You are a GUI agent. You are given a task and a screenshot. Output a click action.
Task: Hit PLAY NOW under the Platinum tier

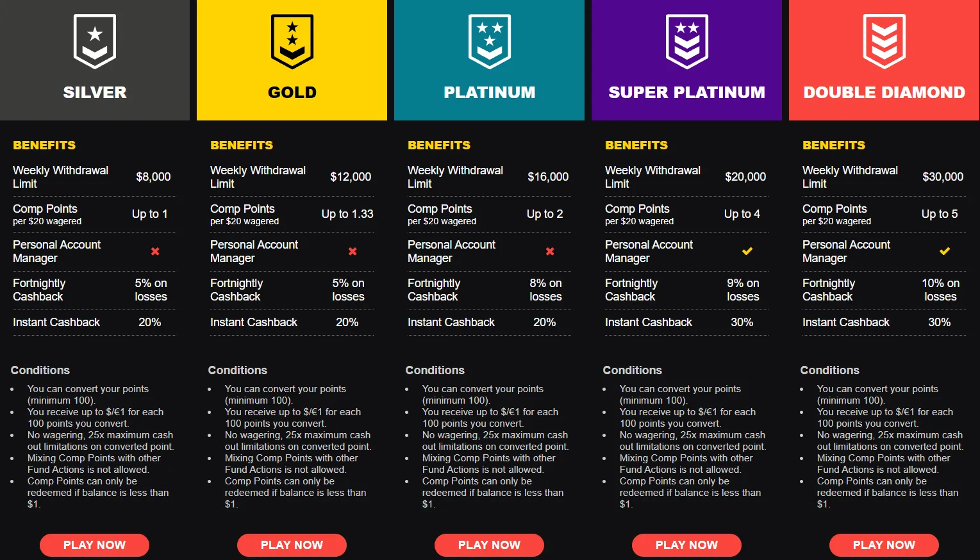pos(489,545)
